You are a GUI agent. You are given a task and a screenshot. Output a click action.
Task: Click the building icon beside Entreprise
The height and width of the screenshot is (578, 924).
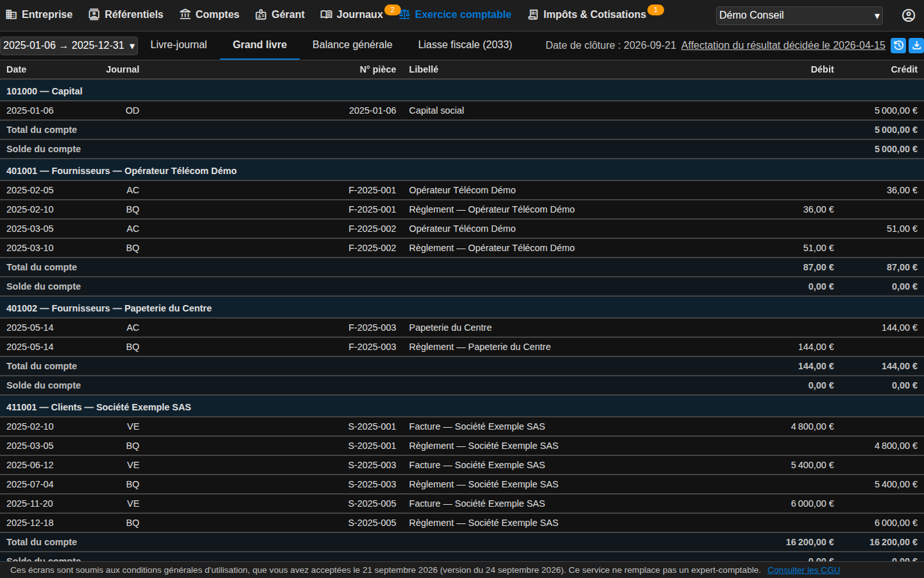click(x=12, y=15)
